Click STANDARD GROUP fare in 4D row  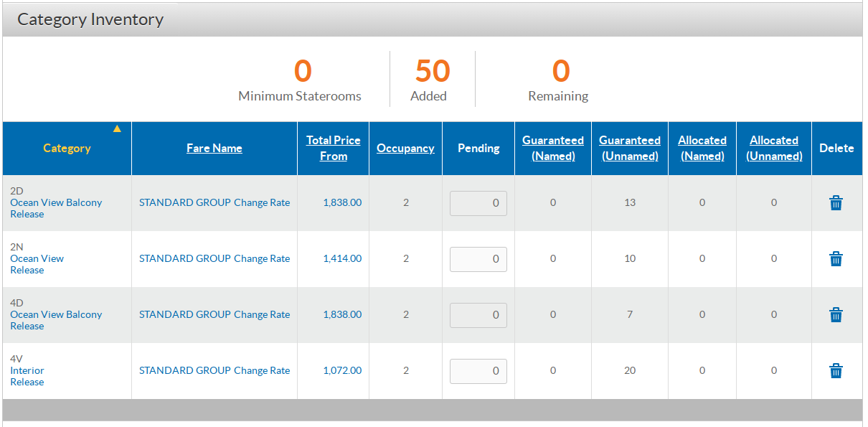click(184, 315)
